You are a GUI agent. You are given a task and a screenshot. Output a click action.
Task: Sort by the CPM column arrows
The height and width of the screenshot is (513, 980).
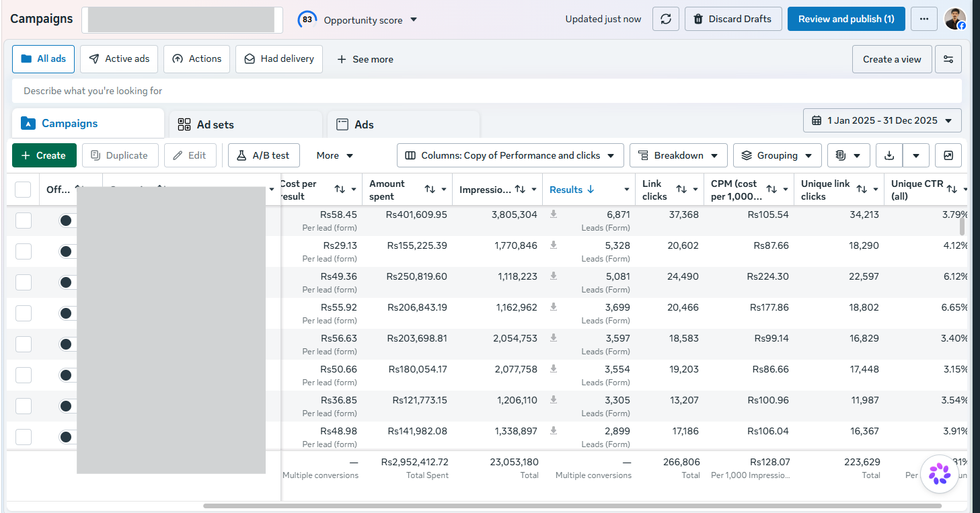771,190
